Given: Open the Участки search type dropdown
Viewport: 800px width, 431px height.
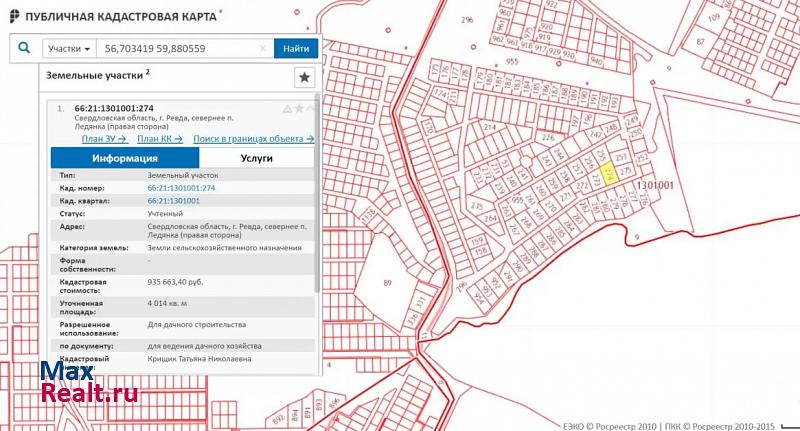Looking at the screenshot, I should [x=69, y=48].
